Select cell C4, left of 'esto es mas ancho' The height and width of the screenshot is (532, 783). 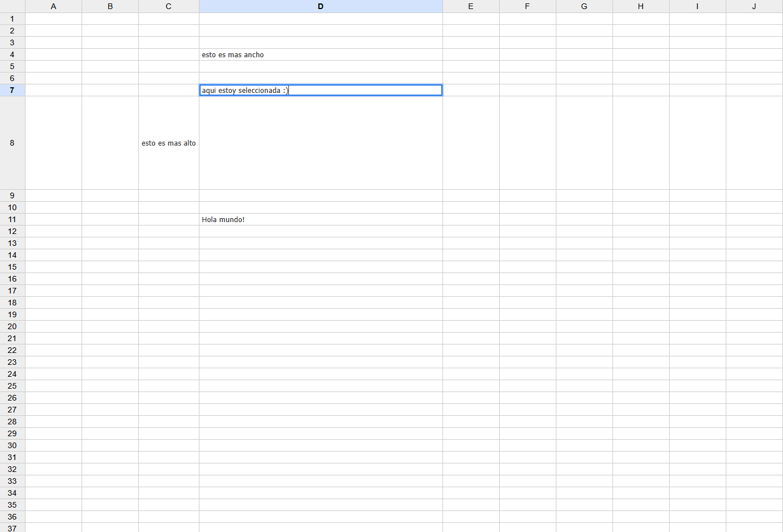tap(168, 54)
